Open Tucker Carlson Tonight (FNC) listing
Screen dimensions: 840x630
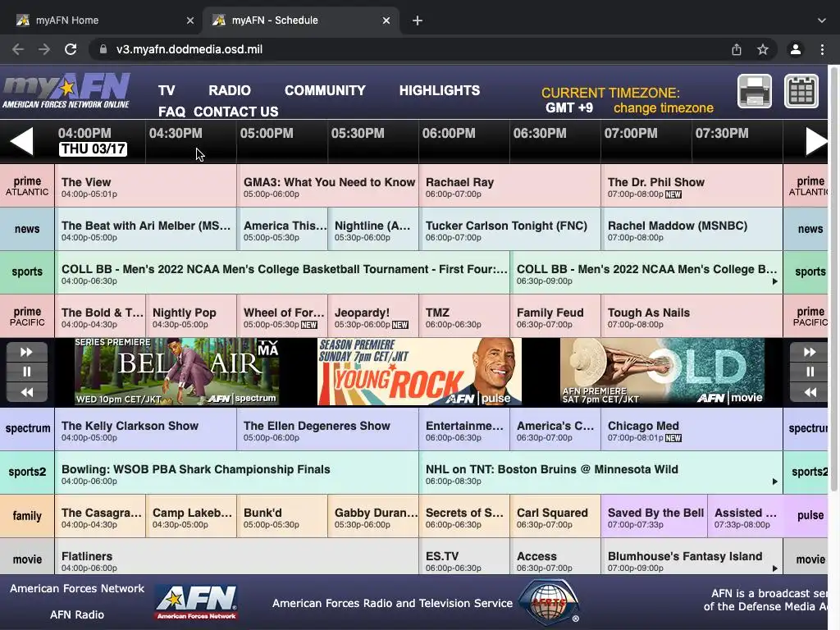[x=509, y=229]
